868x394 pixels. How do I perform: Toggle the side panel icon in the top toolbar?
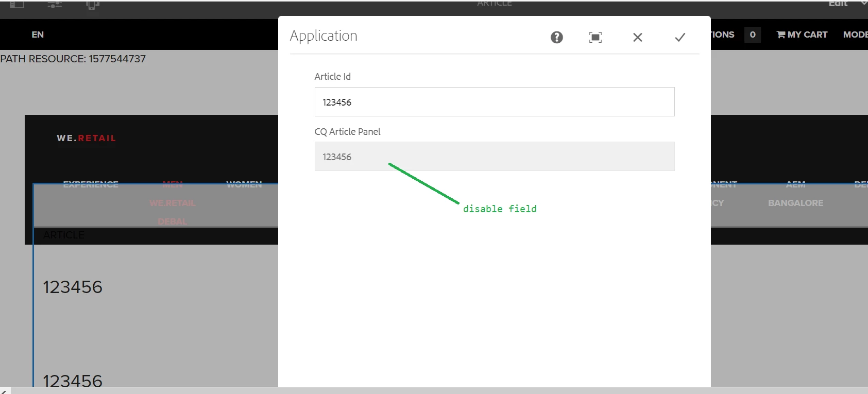17,5
